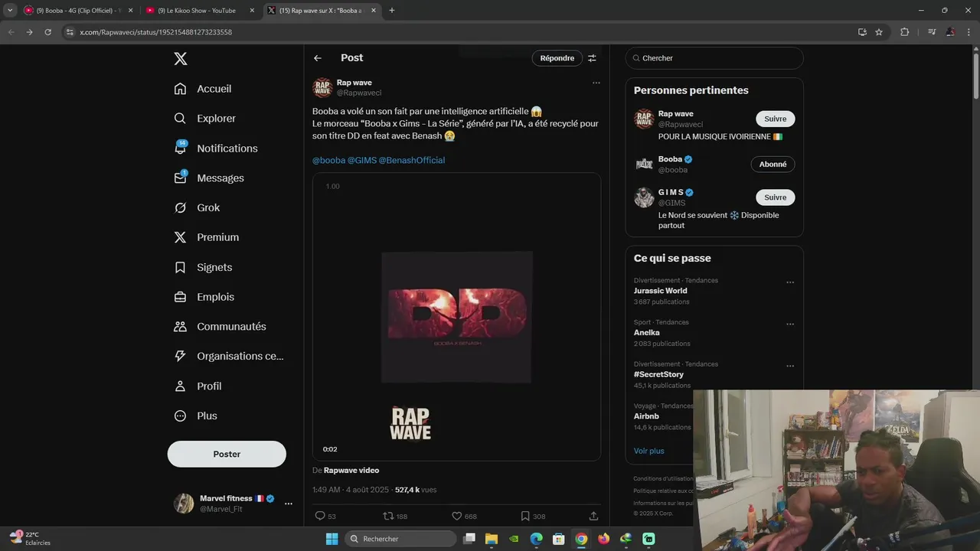Open the browser extensions puzzle icon
The image size is (980, 551).
click(x=904, y=32)
